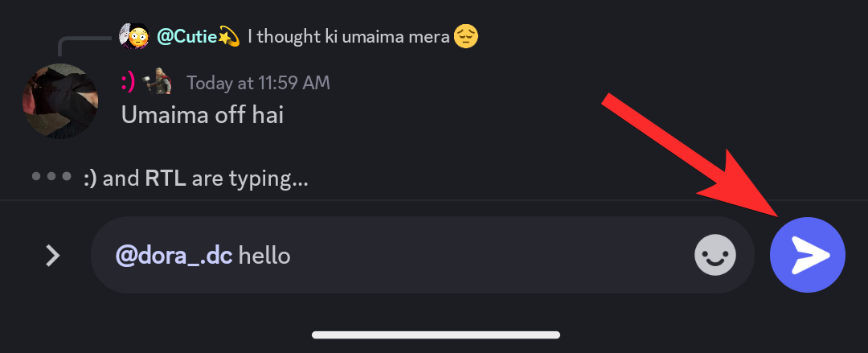Tap the blue send message button
This screenshot has width=868, height=353.
[x=807, y=256]
